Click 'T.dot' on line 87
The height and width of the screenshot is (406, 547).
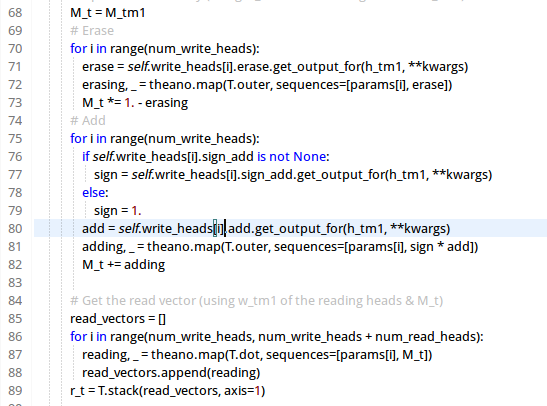tap(245, 355)
